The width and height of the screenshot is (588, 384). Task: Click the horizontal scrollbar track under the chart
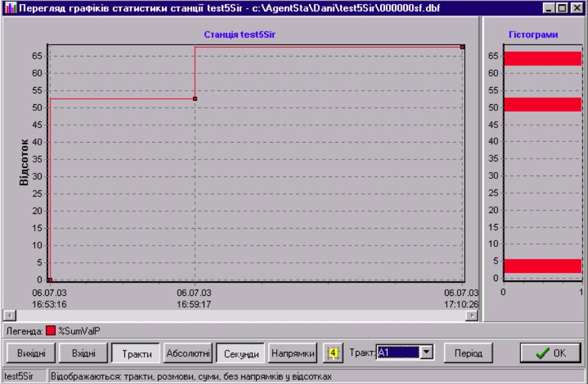241,315
